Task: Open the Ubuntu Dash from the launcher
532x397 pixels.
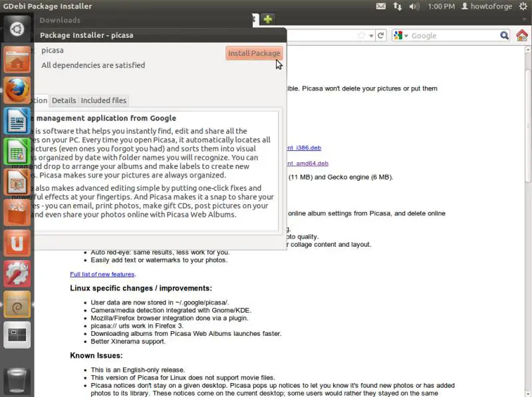Action: (17, 29)
